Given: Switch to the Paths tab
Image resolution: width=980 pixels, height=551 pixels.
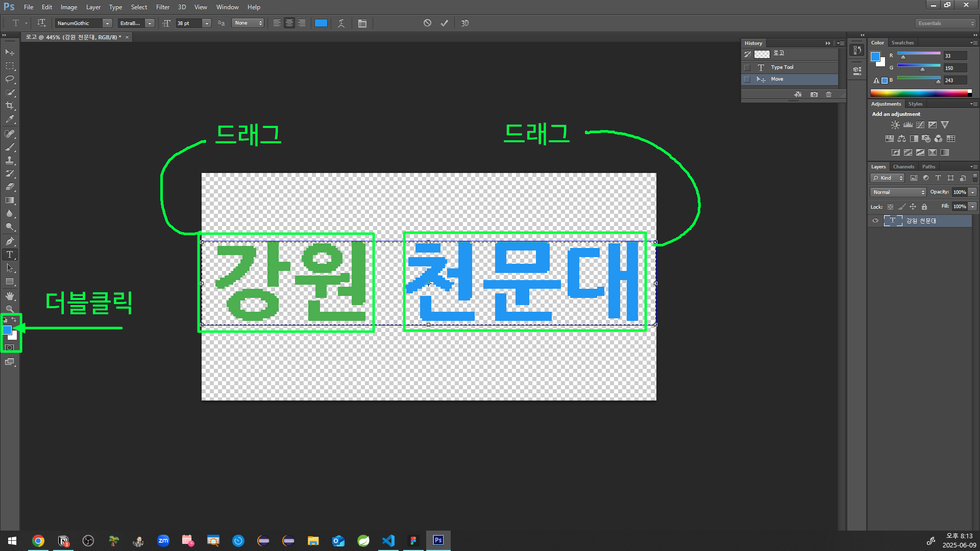Looking at the screenshot, I should tap(928, 167).
